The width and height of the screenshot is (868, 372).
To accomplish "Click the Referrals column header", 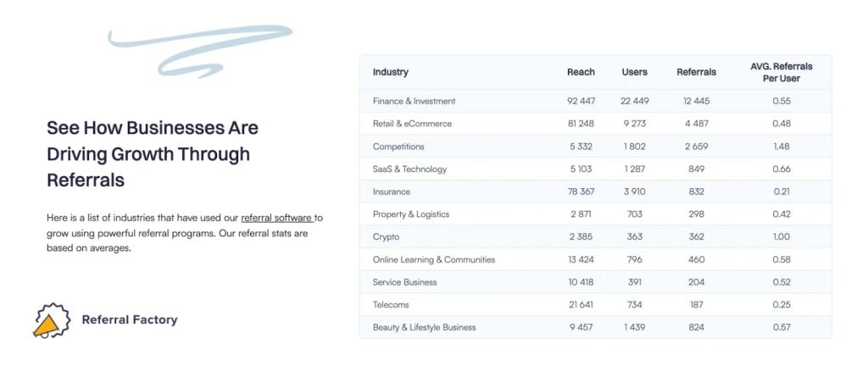I will 697,72.
